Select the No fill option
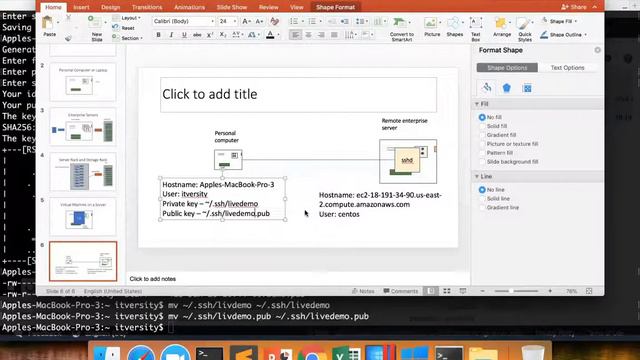Image resolution: width=640 pixels, height=360 pixels. (490, 117)
